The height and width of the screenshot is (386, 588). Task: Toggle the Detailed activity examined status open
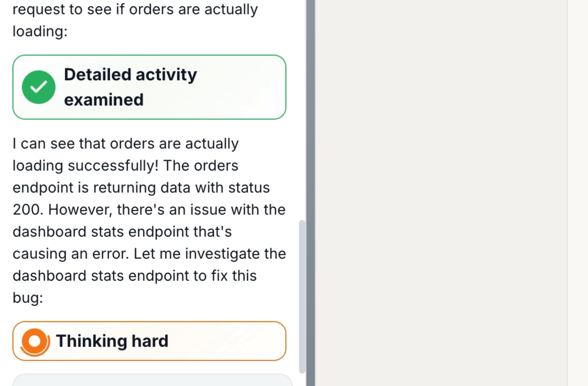pos(149,87)
